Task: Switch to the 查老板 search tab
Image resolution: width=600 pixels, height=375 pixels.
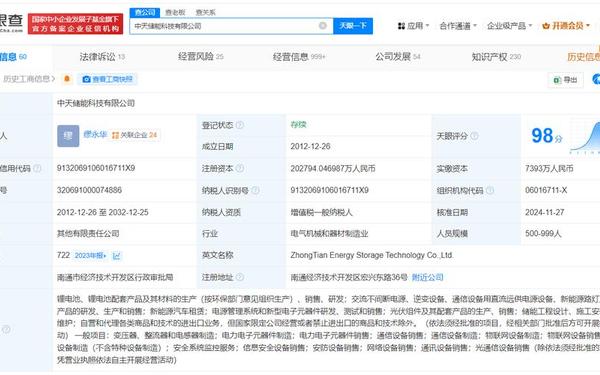Action: click(175, 13)
